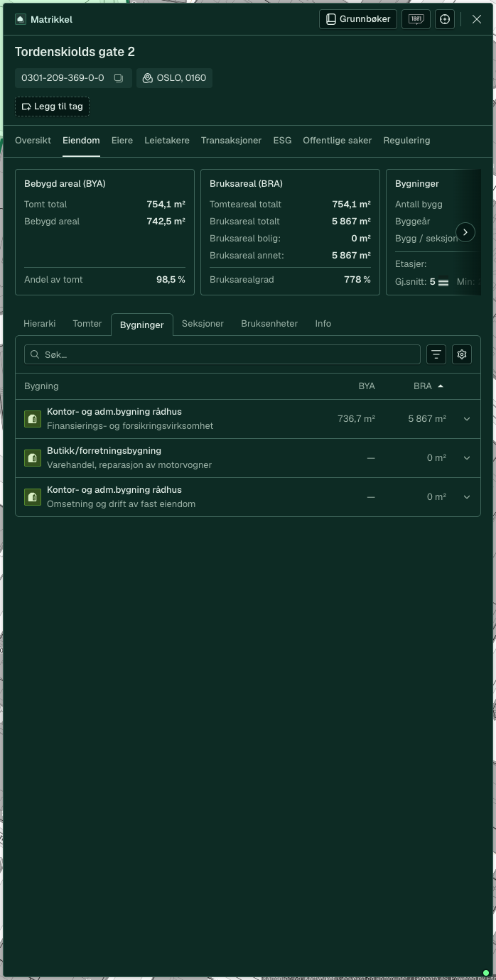Show next card with right arrow button
Image resolution: width=496 pixels, height=980 pixels.
pyautogui.click(x=465, y=232)
